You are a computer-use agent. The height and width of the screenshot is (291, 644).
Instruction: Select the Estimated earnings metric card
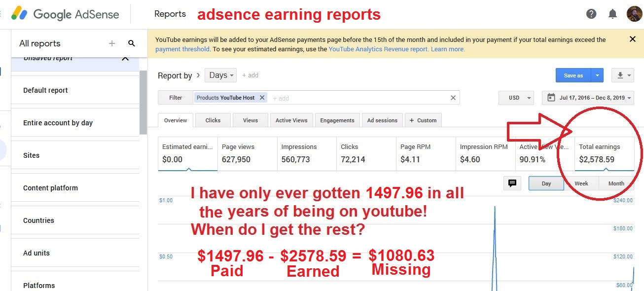[188, 154]
